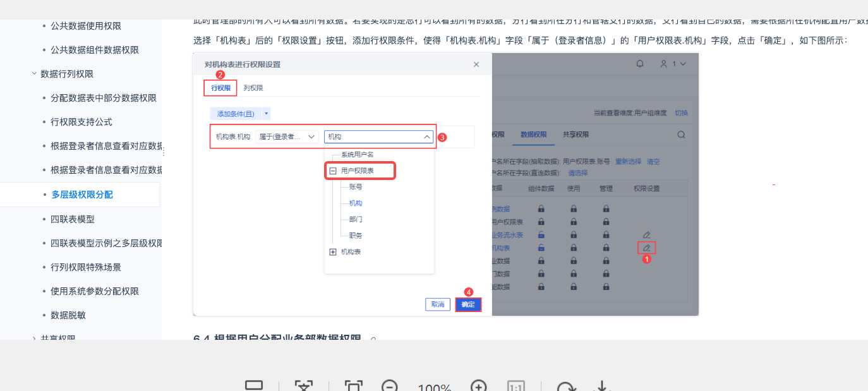The image size is (868, 391).
Task: Open 分配数据表中部分数据权限 sidebar item
Action: point(104,98)
